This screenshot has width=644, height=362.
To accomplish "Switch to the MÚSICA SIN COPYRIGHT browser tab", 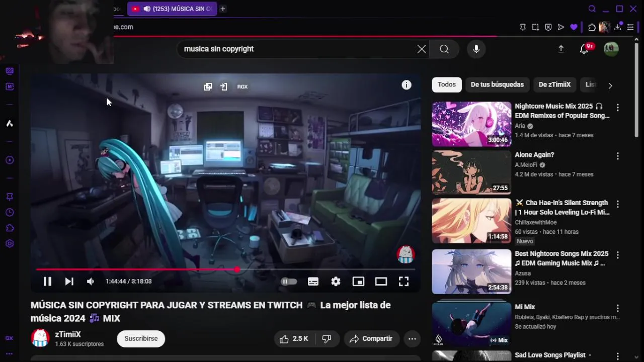I will pyautogui.click(x=172, y=9).
